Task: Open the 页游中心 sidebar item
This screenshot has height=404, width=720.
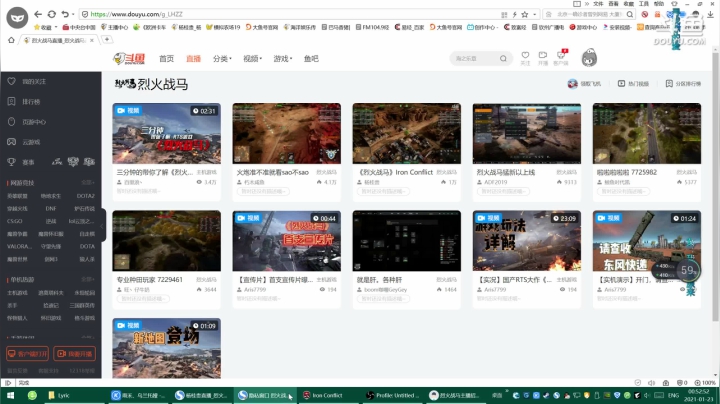Action: point(27,122)
